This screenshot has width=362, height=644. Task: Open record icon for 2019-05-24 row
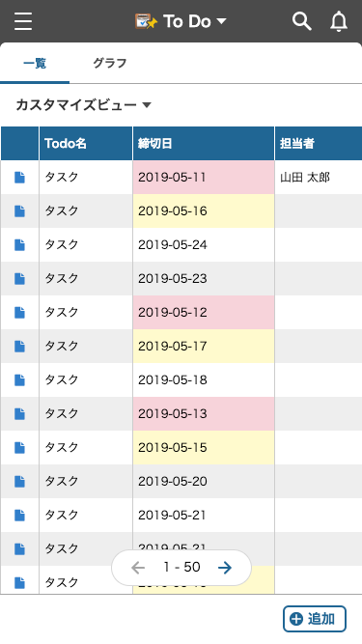pos(19,245)
